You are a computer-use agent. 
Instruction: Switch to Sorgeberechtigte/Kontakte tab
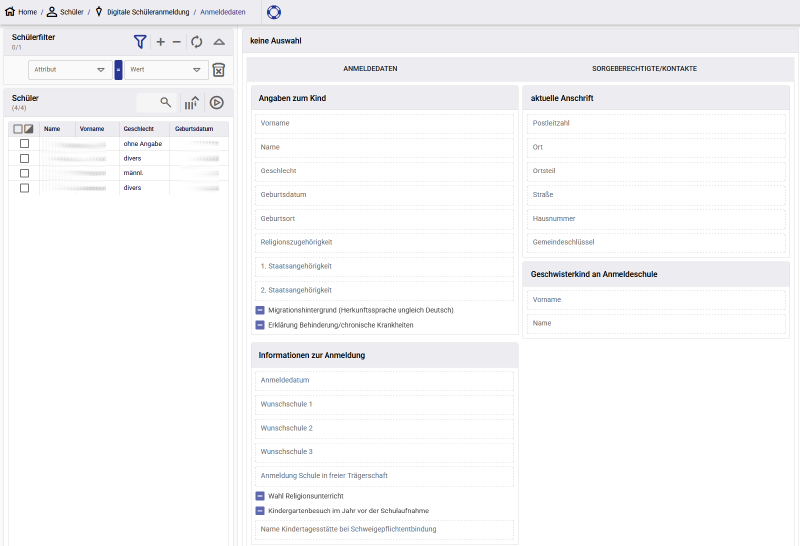644,68
